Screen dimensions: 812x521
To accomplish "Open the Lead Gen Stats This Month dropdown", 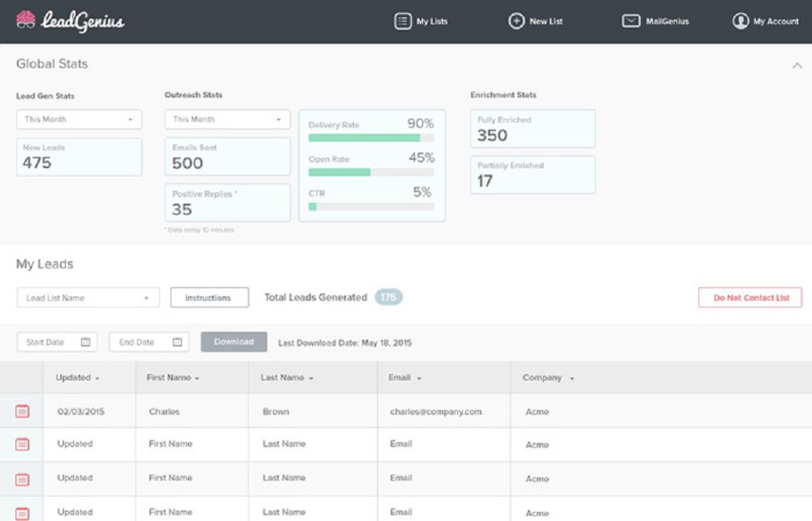I will [79, 119].
